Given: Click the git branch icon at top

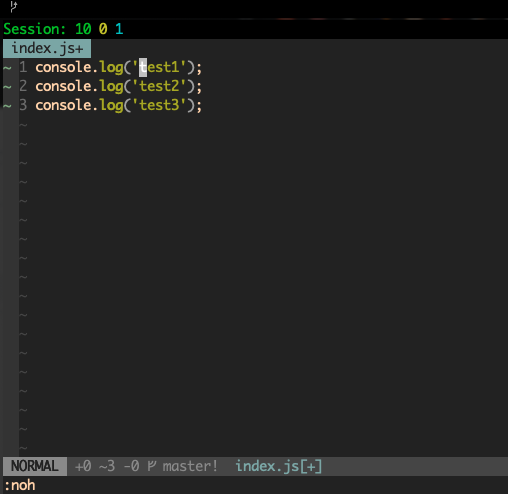Looking at the screenshot, I should tap(13, 6).
